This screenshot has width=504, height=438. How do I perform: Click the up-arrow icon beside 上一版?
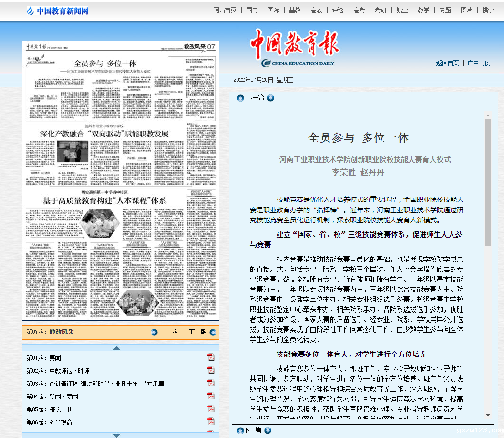pos(154,332)
